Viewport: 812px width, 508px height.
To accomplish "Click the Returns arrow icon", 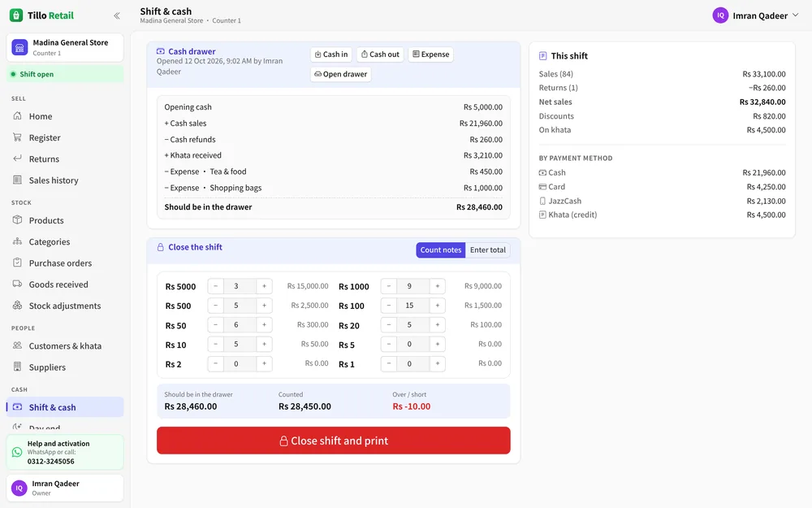I will 17,158.
